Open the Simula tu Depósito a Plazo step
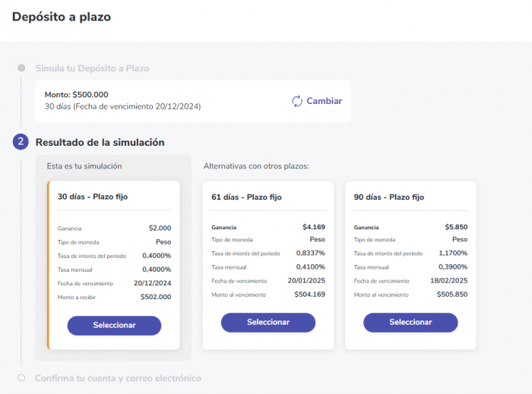 click(92, 68)
